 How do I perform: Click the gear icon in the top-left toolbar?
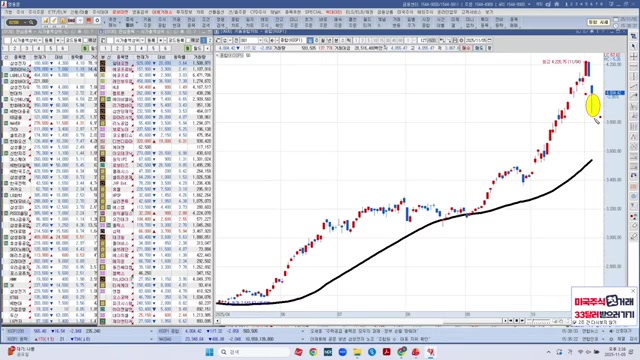97,20
